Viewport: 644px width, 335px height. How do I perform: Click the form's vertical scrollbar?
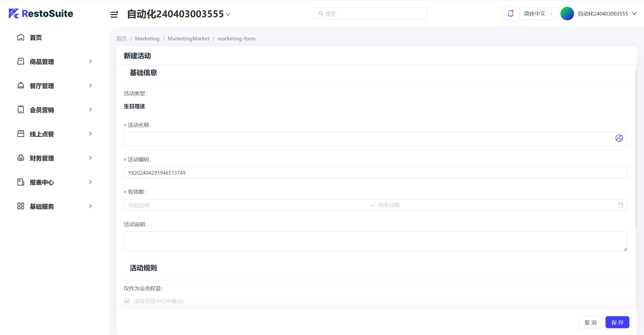tap(636, 148)
